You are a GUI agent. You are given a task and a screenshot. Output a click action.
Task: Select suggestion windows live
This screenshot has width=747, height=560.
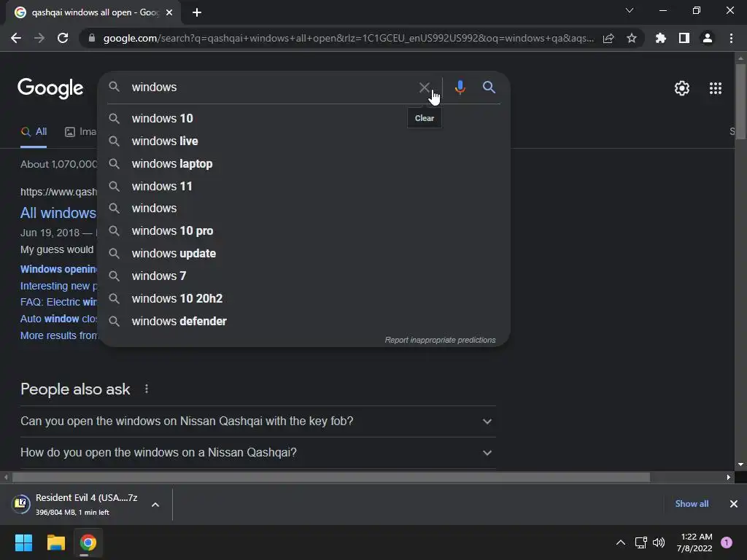tap(303, 141)
